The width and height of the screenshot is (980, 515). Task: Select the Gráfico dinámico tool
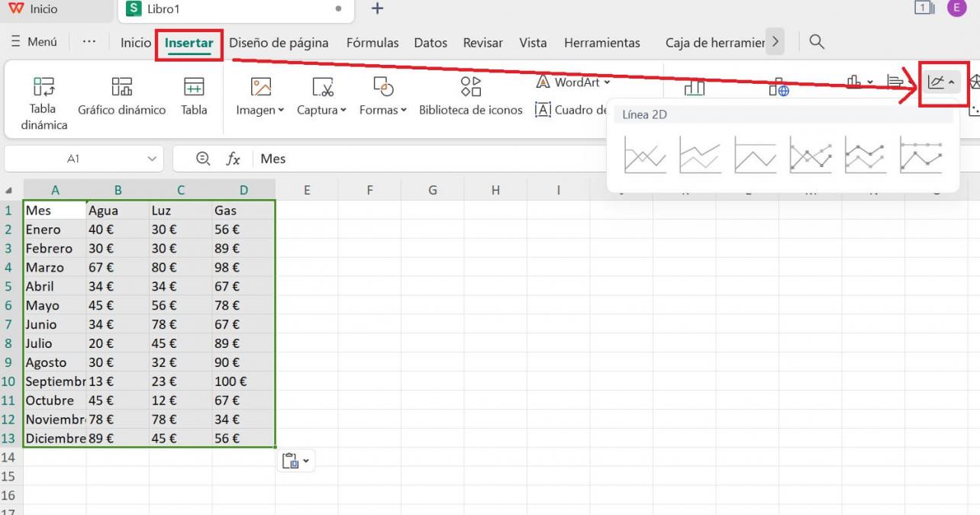121,95
